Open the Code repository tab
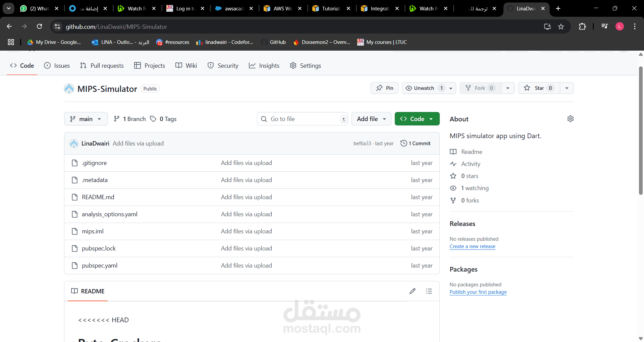 [22, 66]
